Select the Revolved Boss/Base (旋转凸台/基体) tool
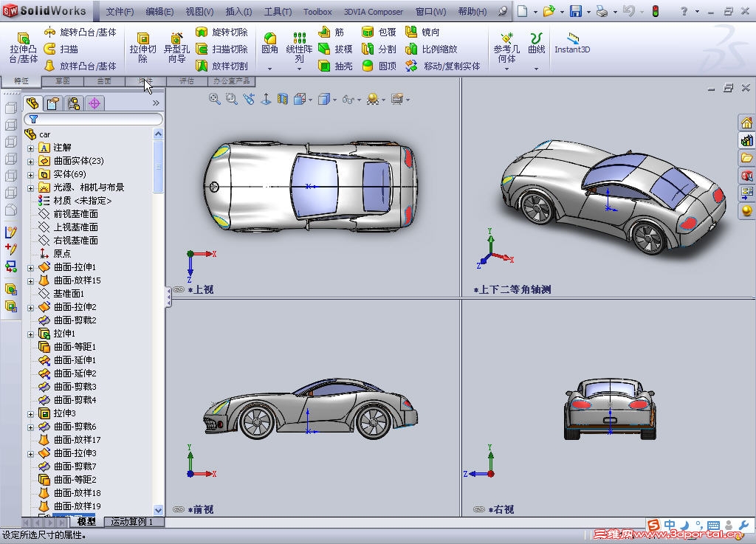 (x=80, y=32)
